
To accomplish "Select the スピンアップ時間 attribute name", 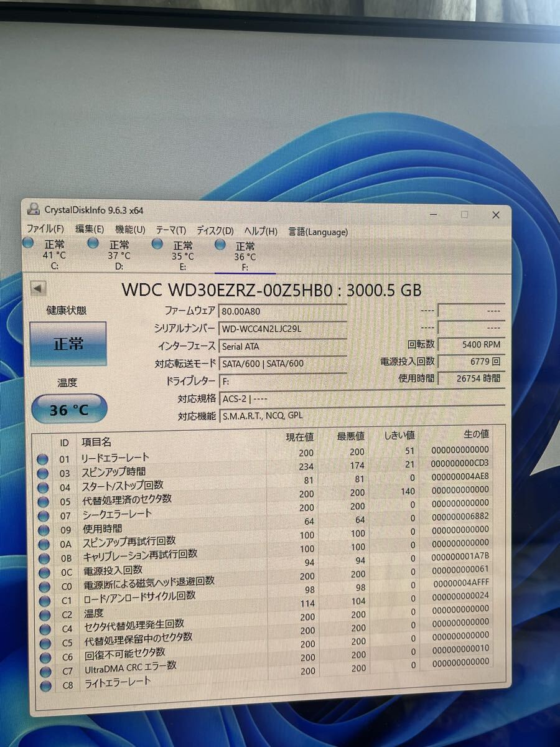I will pyautogui.click(x=114, y=472).
